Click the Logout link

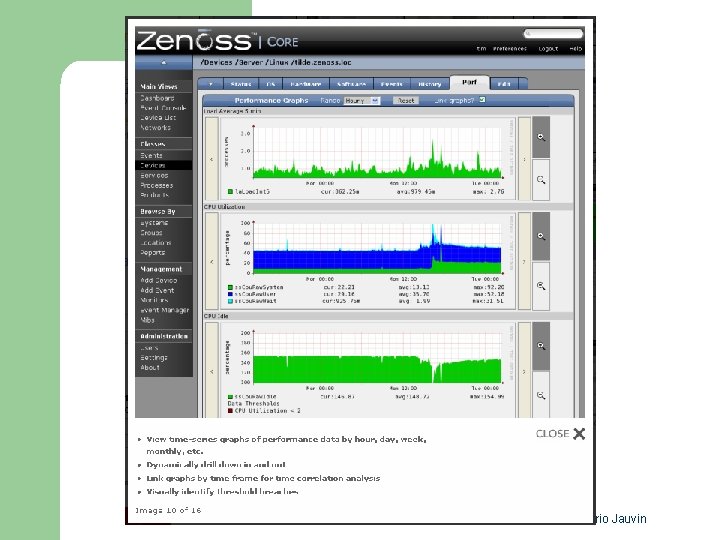coord(548,48)
